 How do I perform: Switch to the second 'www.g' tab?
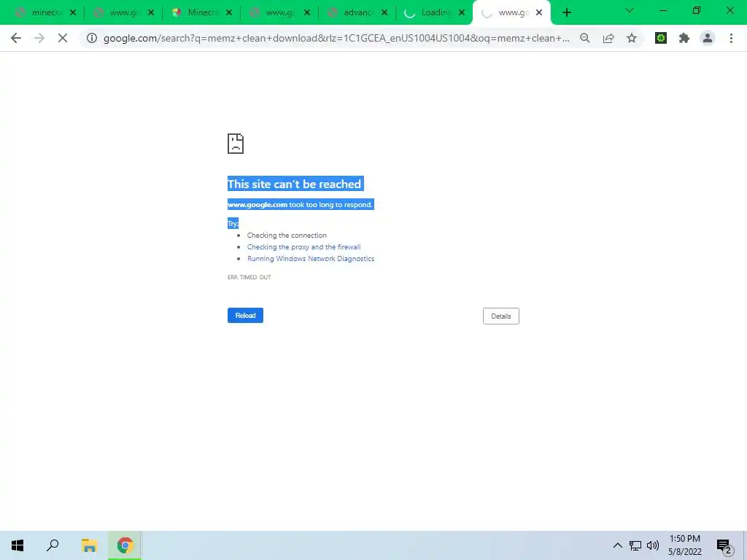pyautogui.click(x=279, y=13)
